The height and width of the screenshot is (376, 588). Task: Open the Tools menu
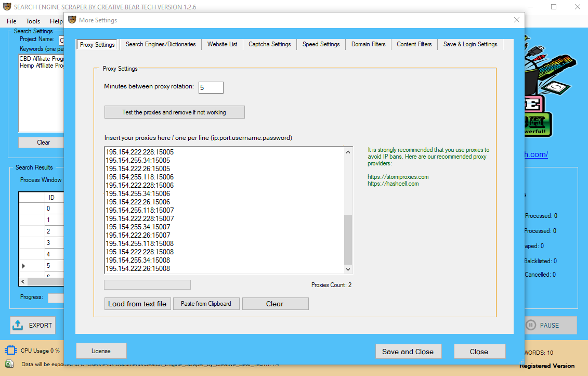(x=33, y=21)
